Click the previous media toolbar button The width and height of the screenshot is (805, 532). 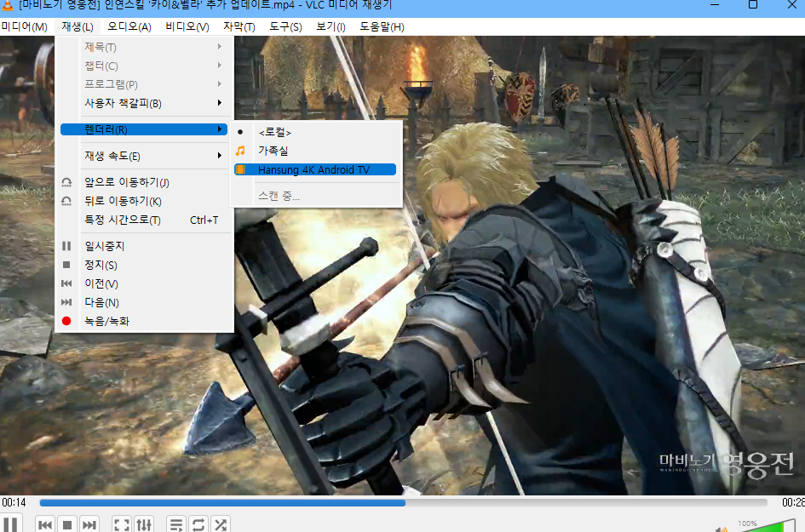[x=45, y=525]
